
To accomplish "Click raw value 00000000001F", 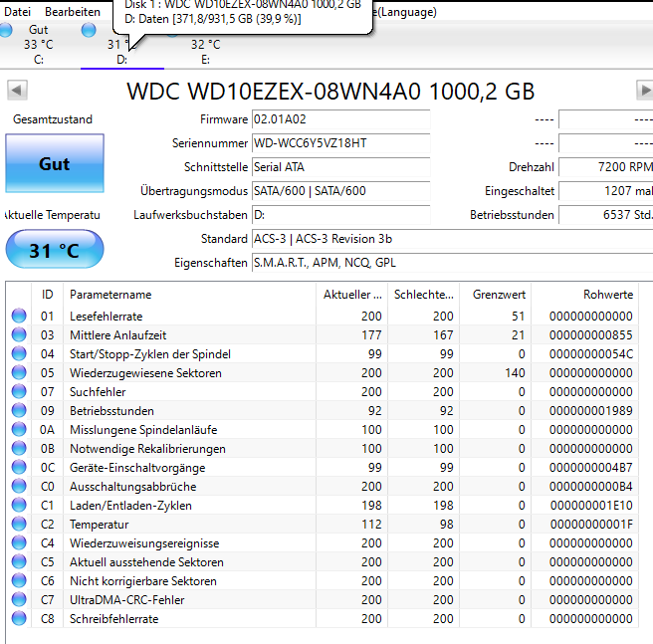I will tap(591, 525).
